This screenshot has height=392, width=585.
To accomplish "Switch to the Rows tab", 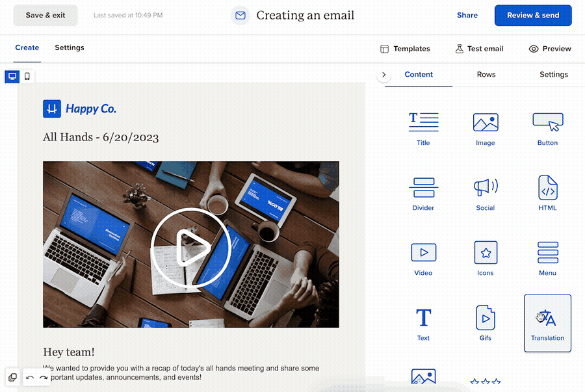I will pos(486,75).
